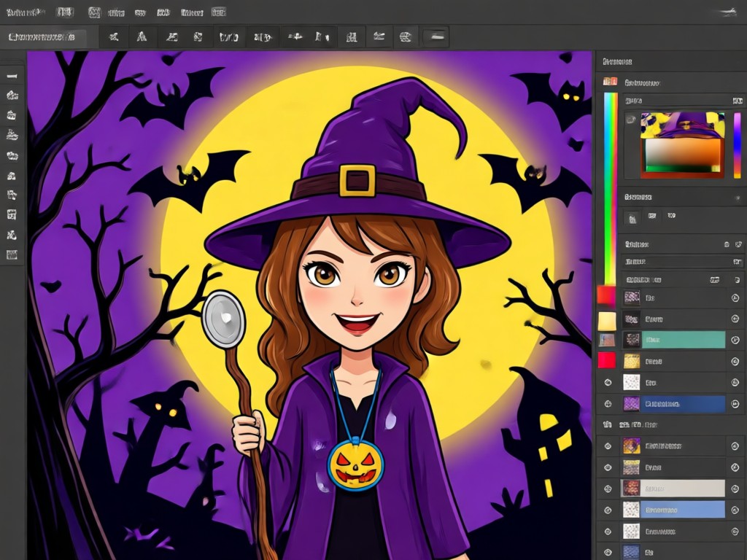Click second icon button in the options bar

(142, 36)
